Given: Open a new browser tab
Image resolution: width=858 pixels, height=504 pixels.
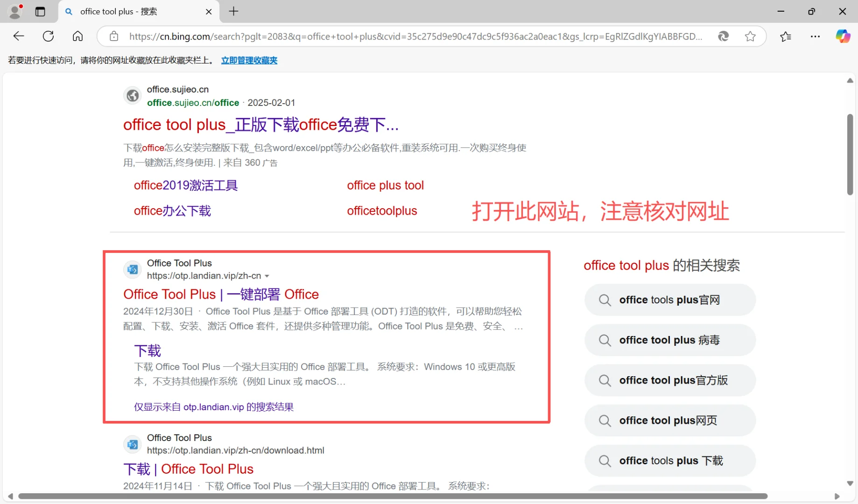Looking at the screenshot, I should click(x=233, y=11).
